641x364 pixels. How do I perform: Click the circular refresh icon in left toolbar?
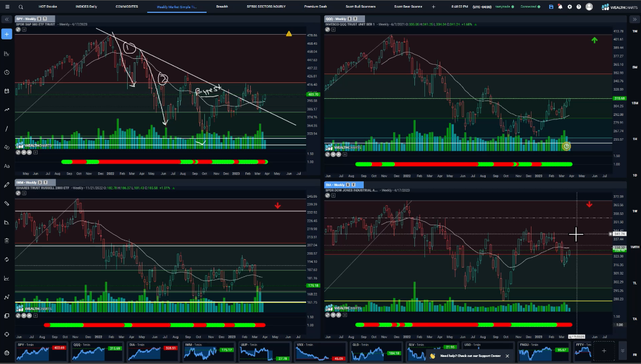point(6,259)
